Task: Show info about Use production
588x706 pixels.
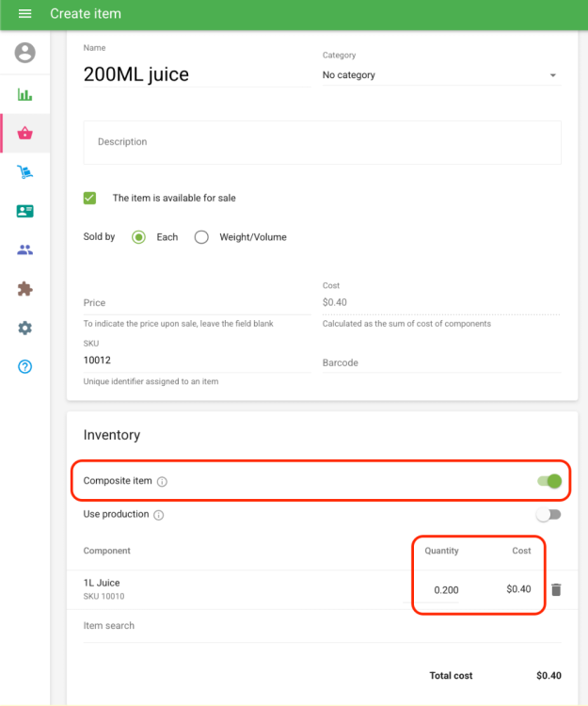Action: (x=158, y=515)
